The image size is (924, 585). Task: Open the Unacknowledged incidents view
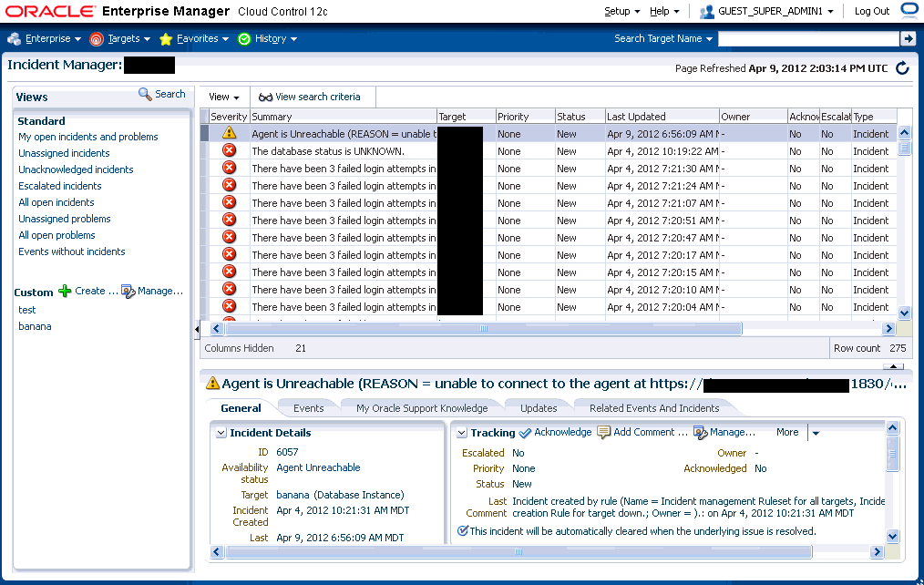tap(76, 169)
